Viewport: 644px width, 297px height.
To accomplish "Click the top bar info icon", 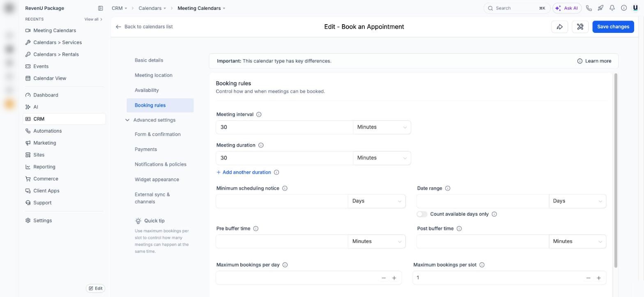I will tap(623, 8).
